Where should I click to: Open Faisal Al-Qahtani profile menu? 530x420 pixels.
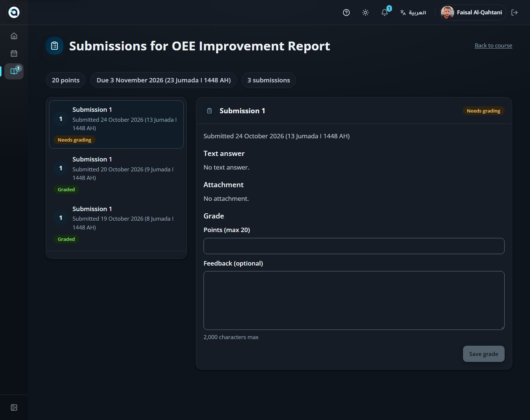click(x=473, y=13)
